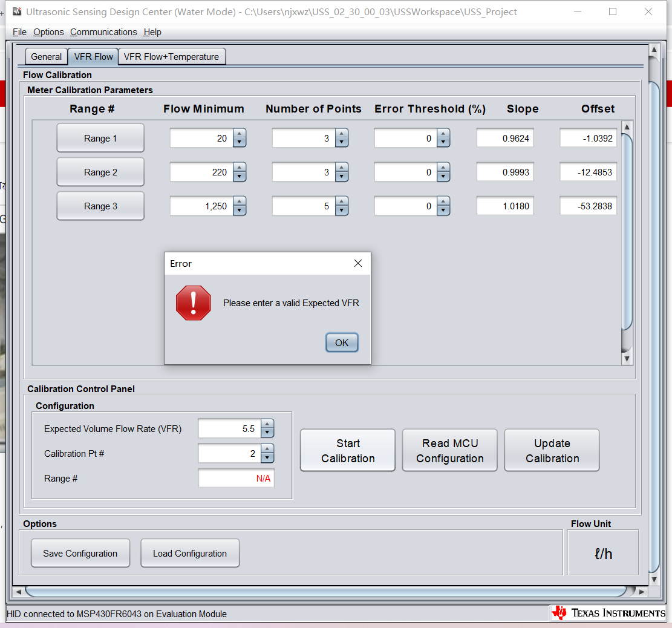This screenshot has height=628, width=672.
Task: Increase Expected Volume Flow Rate value
Action: 267,424
